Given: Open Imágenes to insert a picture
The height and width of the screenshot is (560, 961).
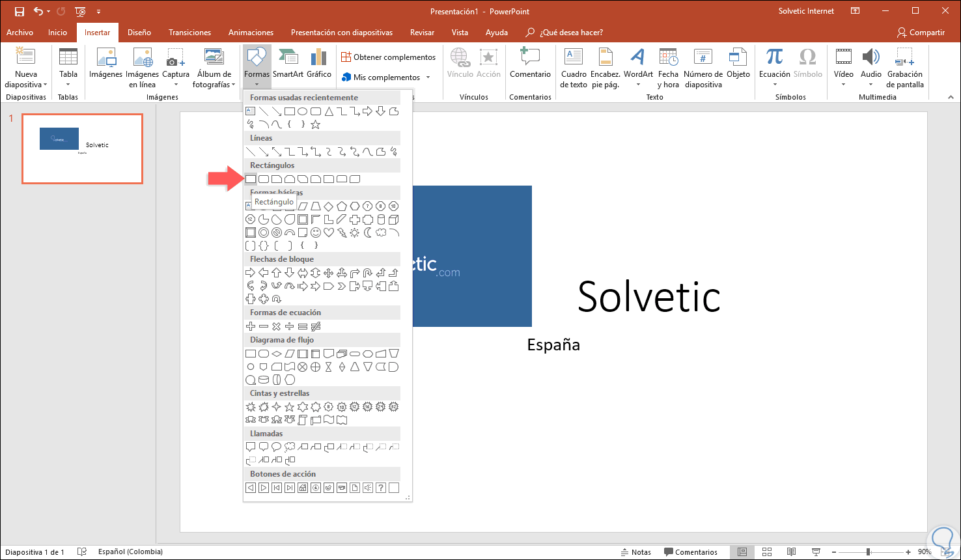Looking at the screenshot, I should pos(105,64).
